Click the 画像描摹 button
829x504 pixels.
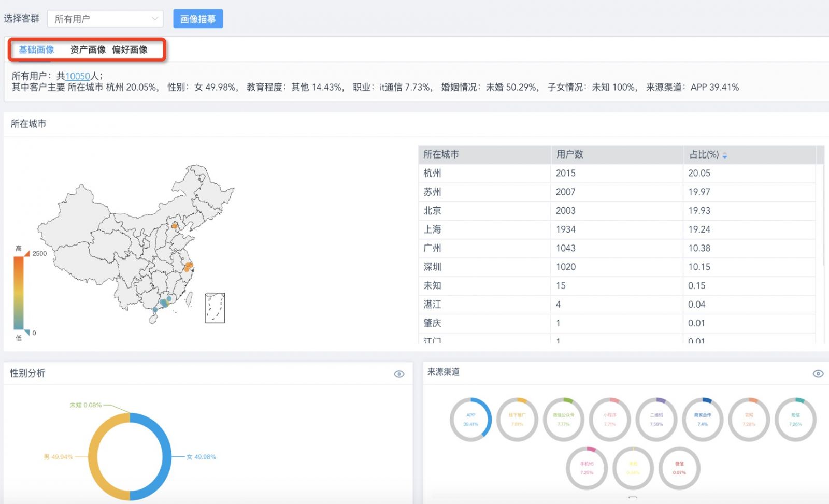pyautogui.click(x=198, y=18)
